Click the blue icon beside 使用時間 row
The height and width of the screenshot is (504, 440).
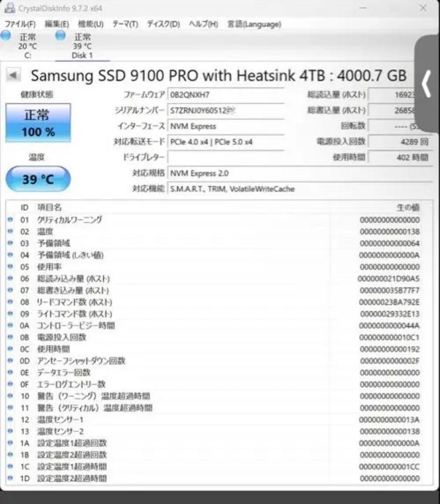11,349
